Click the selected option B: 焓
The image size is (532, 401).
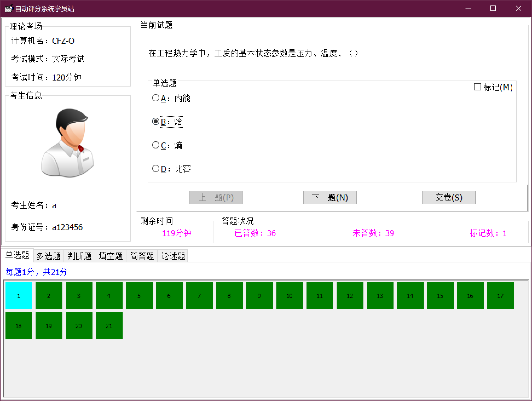point(156,122)
